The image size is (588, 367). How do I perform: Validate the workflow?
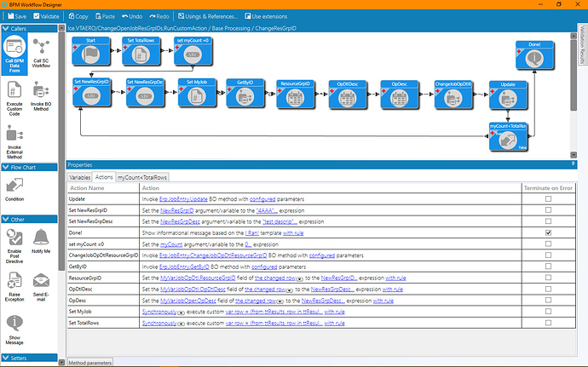46,16
